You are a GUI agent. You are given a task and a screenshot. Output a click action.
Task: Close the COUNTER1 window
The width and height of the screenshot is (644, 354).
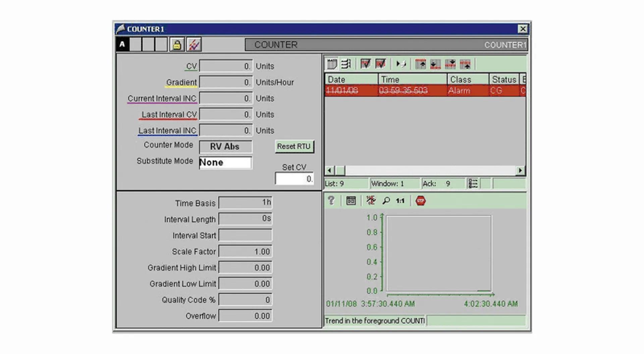point(523,29)
